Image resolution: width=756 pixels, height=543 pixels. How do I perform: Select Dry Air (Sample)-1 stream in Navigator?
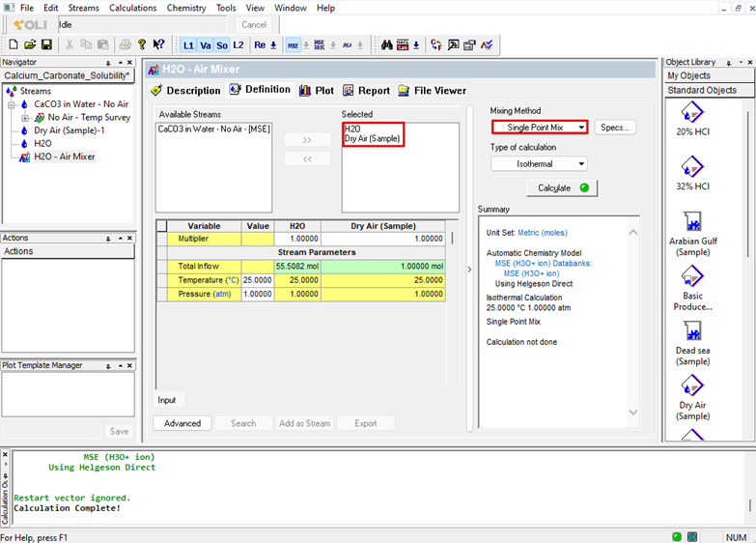click(70, 130)
